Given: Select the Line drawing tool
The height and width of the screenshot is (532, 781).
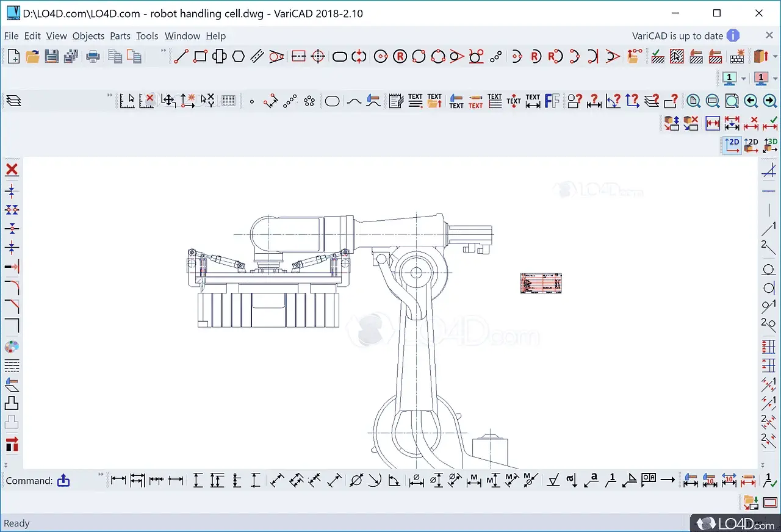Looking at the screenshot, I should click(181, 57).
